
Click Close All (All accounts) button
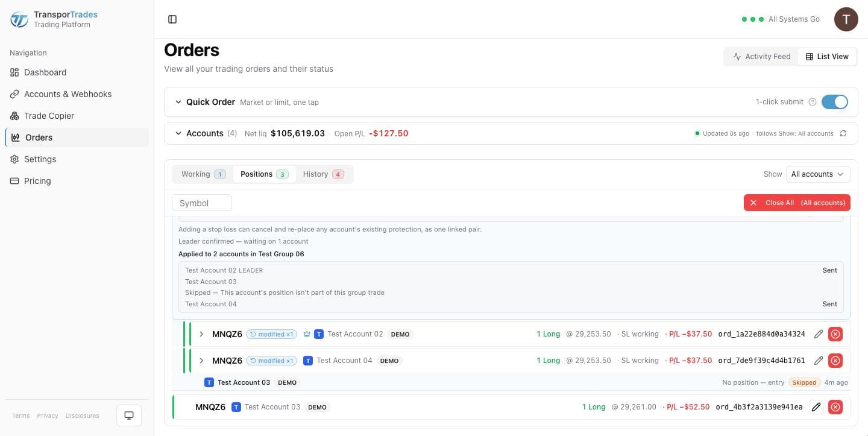tap(797, 203)
